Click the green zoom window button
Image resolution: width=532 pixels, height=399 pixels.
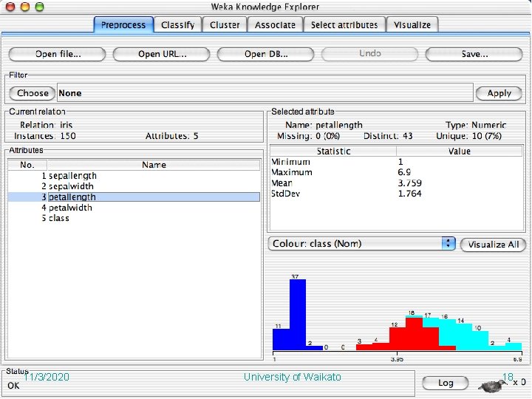click(x=40, y=7)
